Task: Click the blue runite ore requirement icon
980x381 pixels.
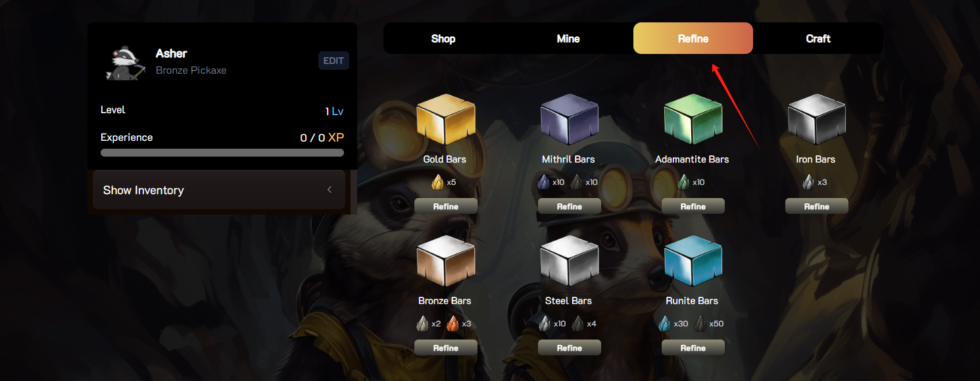Action: pyautogui.click(x=665, y=324)
